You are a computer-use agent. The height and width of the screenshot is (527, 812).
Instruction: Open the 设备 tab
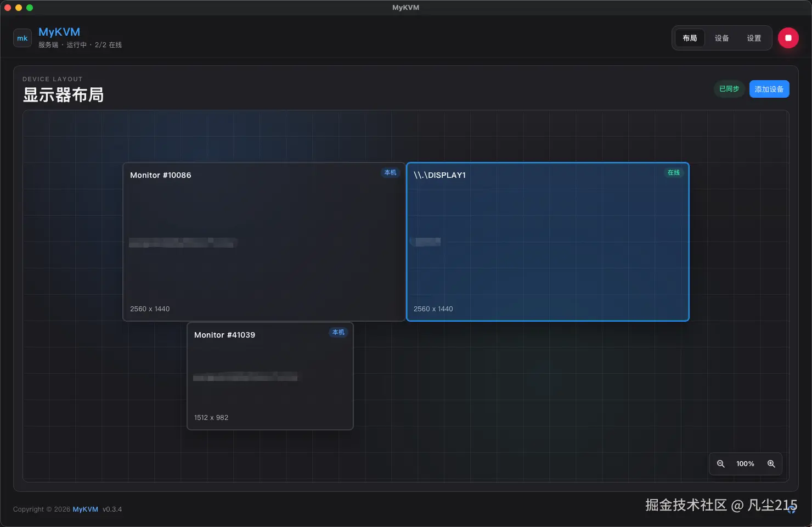pyautogui.click(x=721, y=38)
